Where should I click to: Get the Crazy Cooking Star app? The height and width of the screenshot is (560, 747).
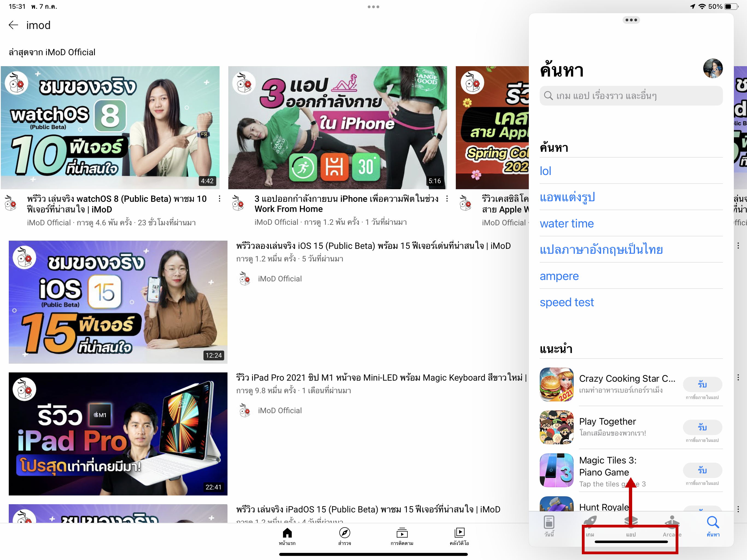[x=702, y=384]
